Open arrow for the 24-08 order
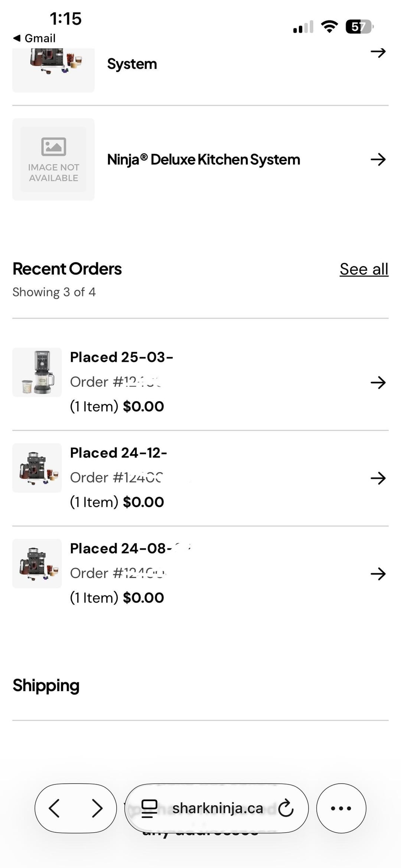 378,574
